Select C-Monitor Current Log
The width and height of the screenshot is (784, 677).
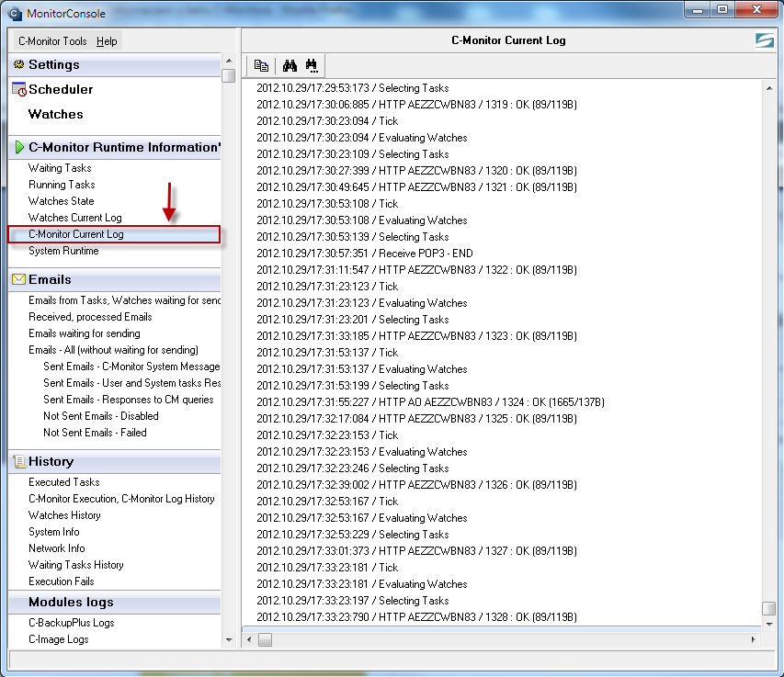(x=115, y=234)
